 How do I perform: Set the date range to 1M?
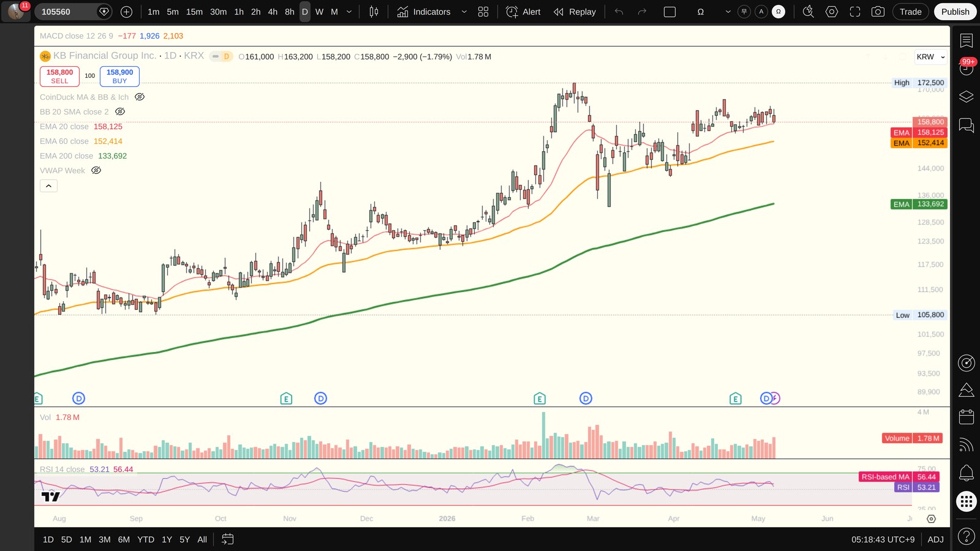[x=85, y=539]
